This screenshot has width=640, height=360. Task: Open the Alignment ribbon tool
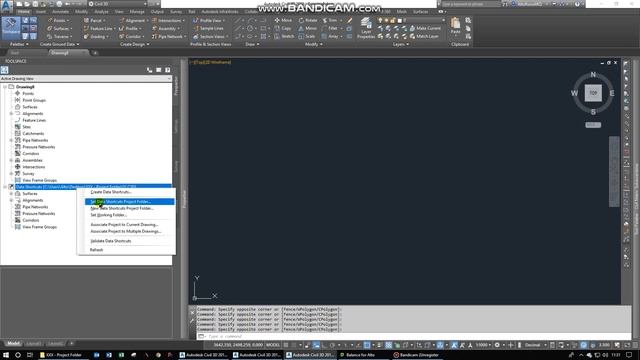(x=133, y=20)
